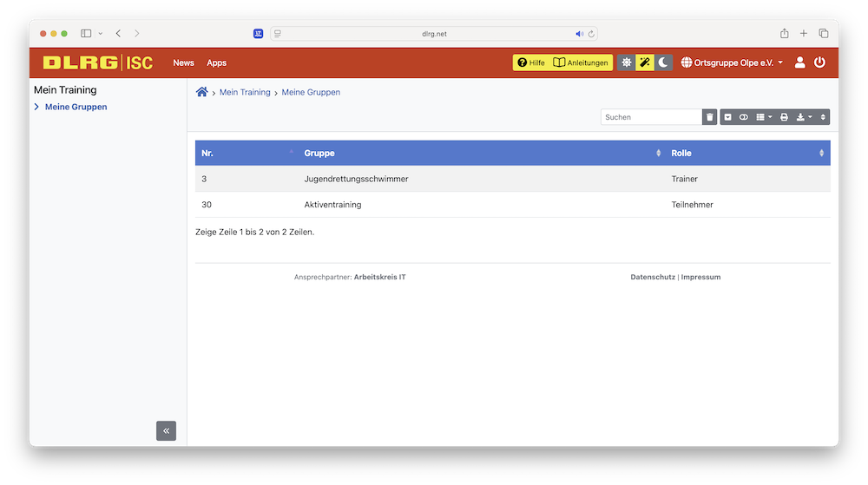Open the News menu item
The image size is (868, 485).
coord(183,63)
